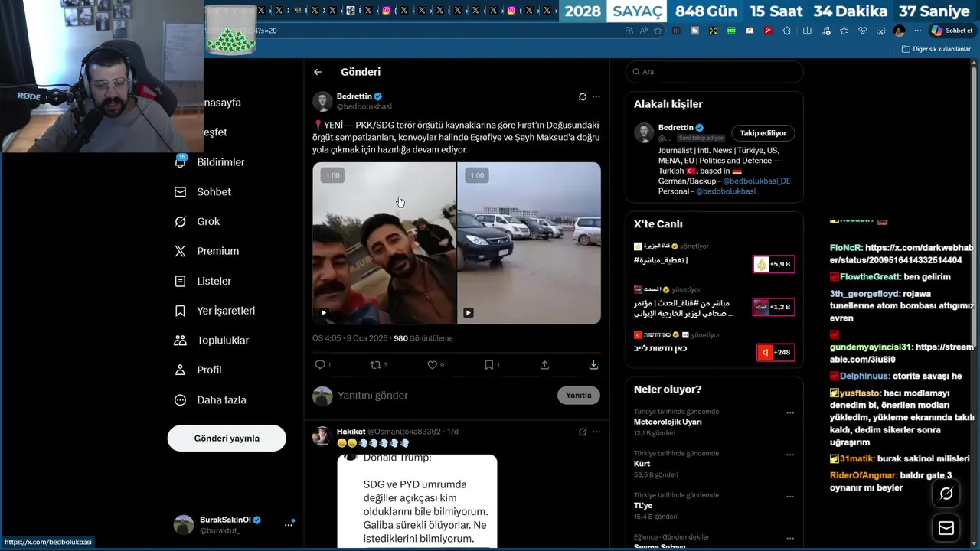Share the post via share icon
This screenshot has height=551, width=980.
pyautogui.click(x=544, y=365)
